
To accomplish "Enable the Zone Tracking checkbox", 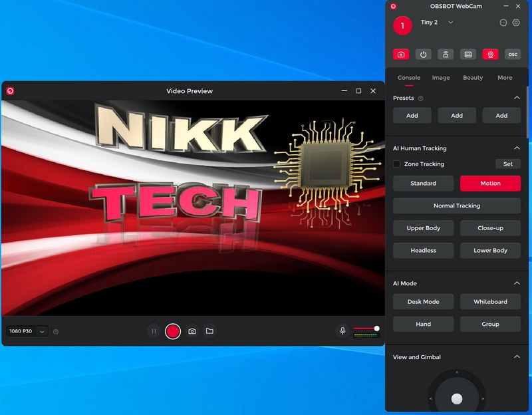I will coord(396,164).
